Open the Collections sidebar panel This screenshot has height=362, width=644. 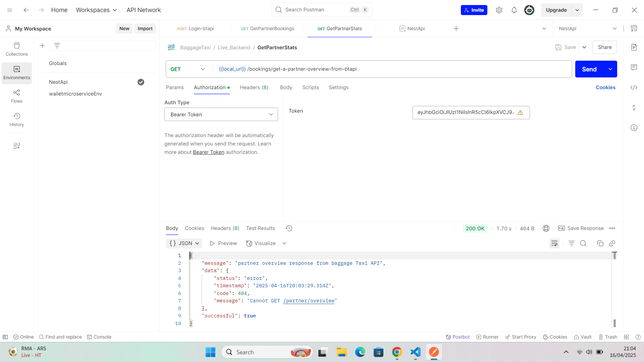(17, 49)
